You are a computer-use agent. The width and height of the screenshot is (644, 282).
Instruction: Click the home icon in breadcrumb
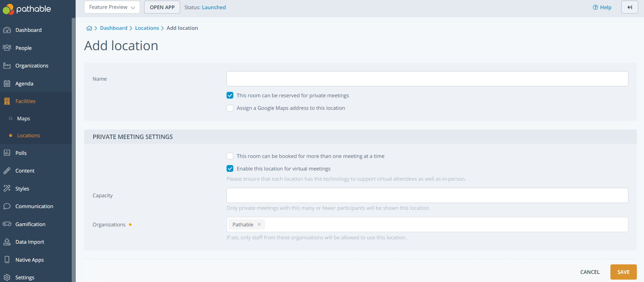coord(89,28)
